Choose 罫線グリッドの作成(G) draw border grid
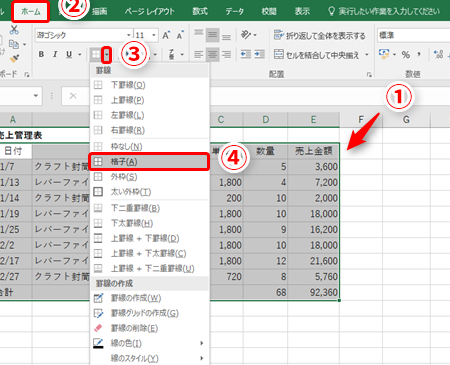The width and height of the screenshot is (450, 365). point(149,313)
